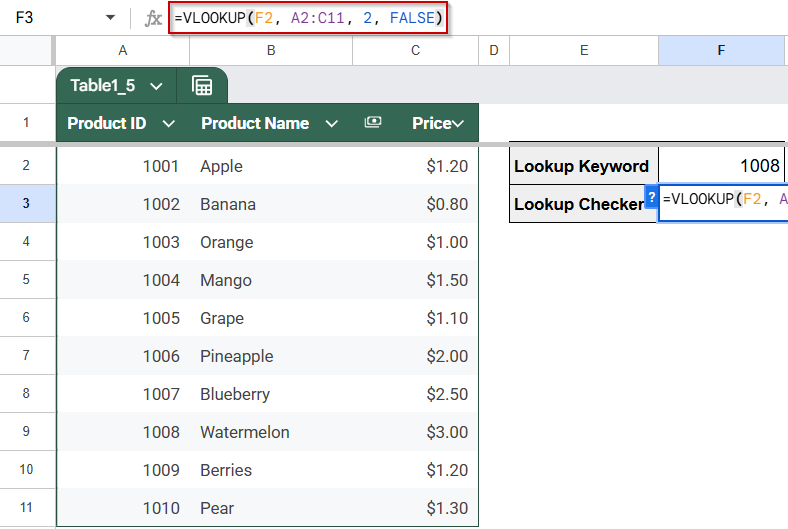788x529 pixels.
Task: Click the table view calculator icon
Action: [x=202, y=85]
